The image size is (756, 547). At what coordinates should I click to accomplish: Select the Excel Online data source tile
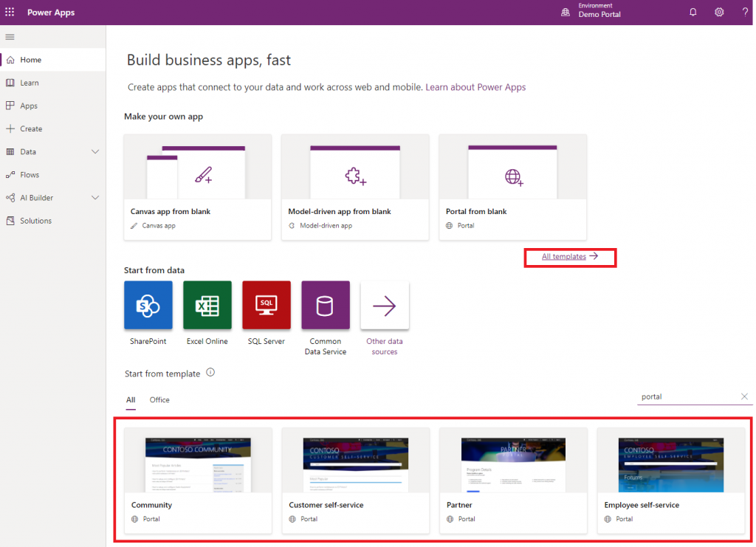click(x=207, y=305)
